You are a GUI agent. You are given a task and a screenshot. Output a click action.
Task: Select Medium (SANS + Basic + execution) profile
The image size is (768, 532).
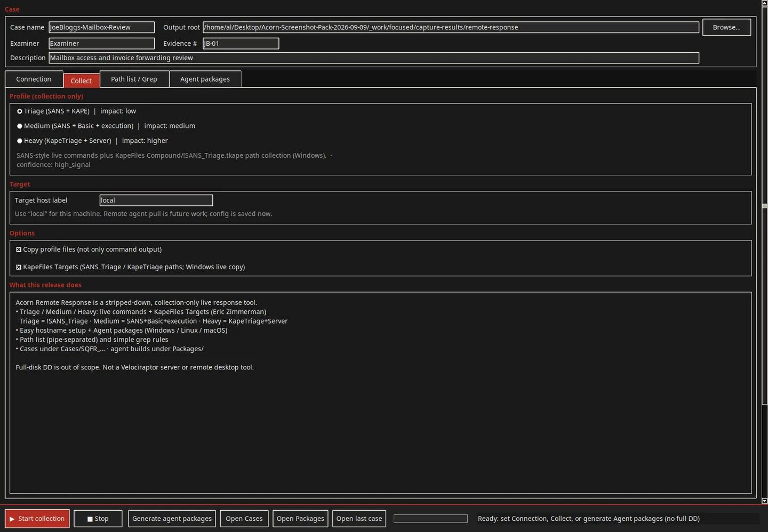pos(20,126)
